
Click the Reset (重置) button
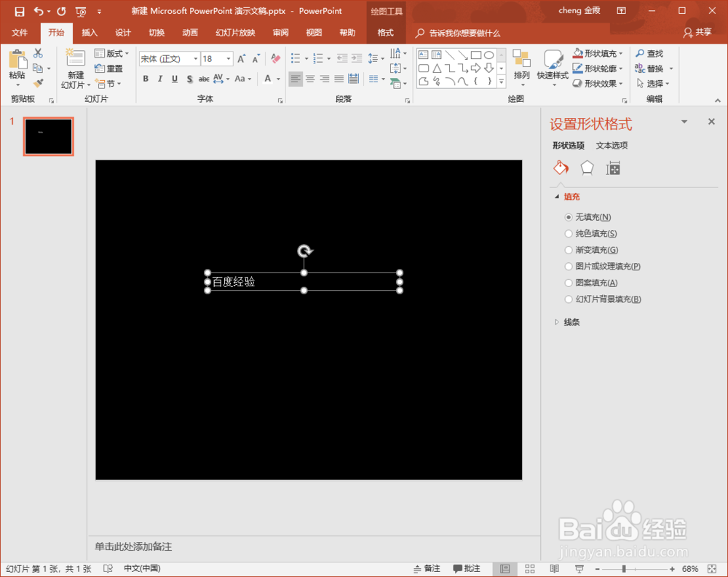coord(108,68)
